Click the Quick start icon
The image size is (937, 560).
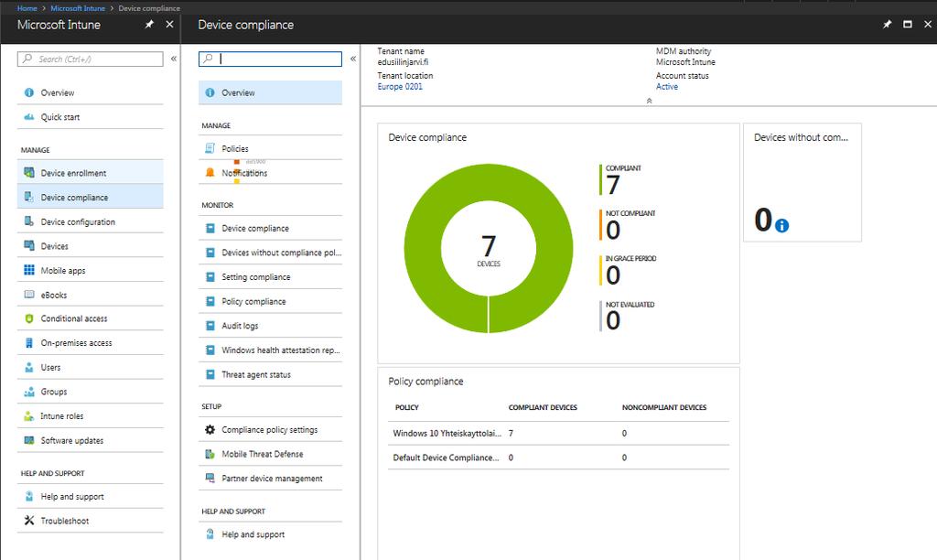pos(28,117)
